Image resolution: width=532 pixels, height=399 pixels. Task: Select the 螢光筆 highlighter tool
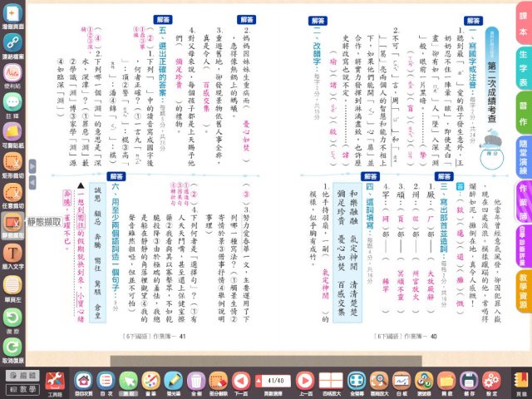click(173, 379)
